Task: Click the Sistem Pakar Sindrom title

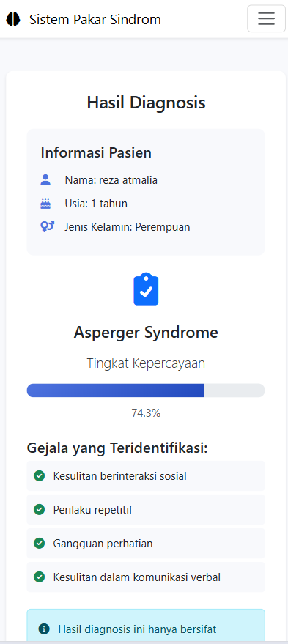Action: pyautogui.click(x=95, y=19)
